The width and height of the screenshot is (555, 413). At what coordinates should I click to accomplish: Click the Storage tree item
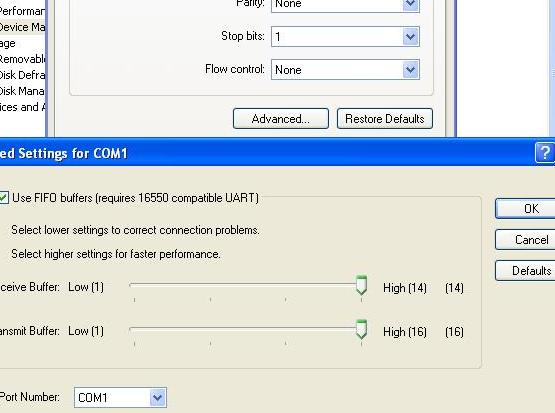pyautogui.click(x=8, y=43)
